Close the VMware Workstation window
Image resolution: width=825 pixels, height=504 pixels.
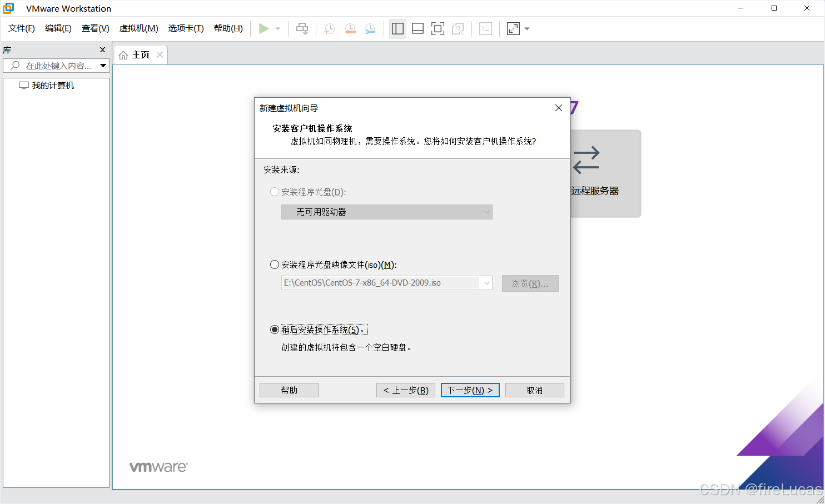point(807,8)
